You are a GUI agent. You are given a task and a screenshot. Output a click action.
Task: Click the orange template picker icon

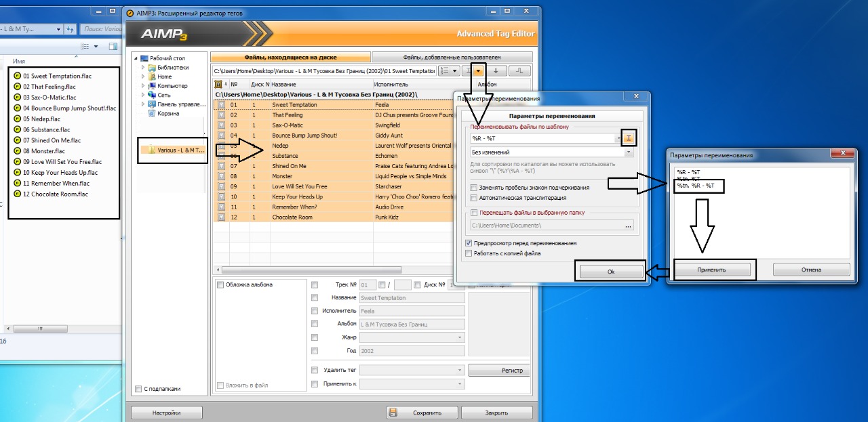coord(629,138)
